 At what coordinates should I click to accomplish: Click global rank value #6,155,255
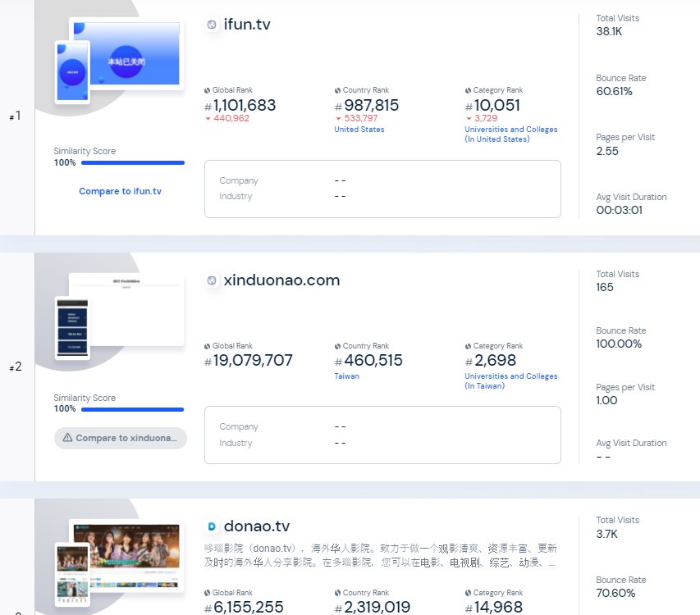pyautogui.click(x=244, y=607)
